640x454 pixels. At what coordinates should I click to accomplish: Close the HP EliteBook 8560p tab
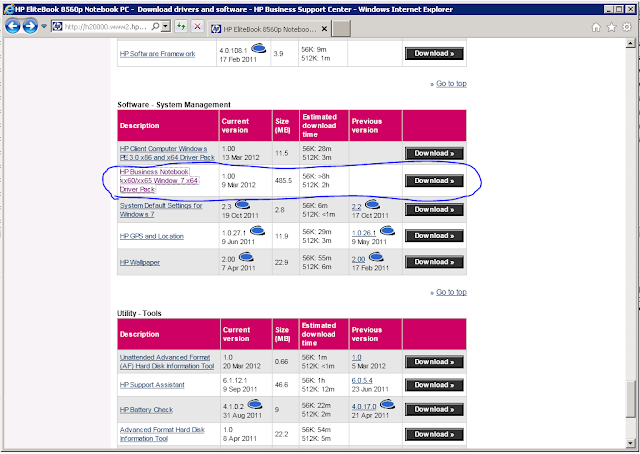pyautogui.click(x=324, y=29)
